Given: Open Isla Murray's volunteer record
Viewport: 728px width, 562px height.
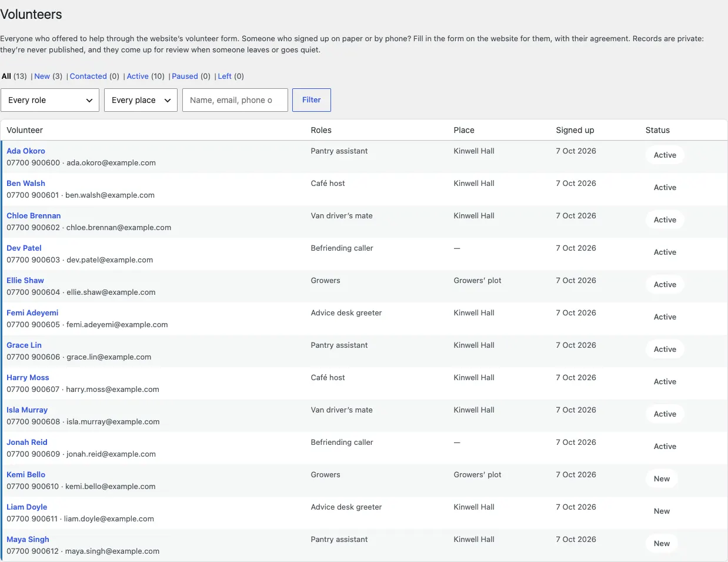Looking at the screenshot, I should pyautogui.click(x=27, y=410).
